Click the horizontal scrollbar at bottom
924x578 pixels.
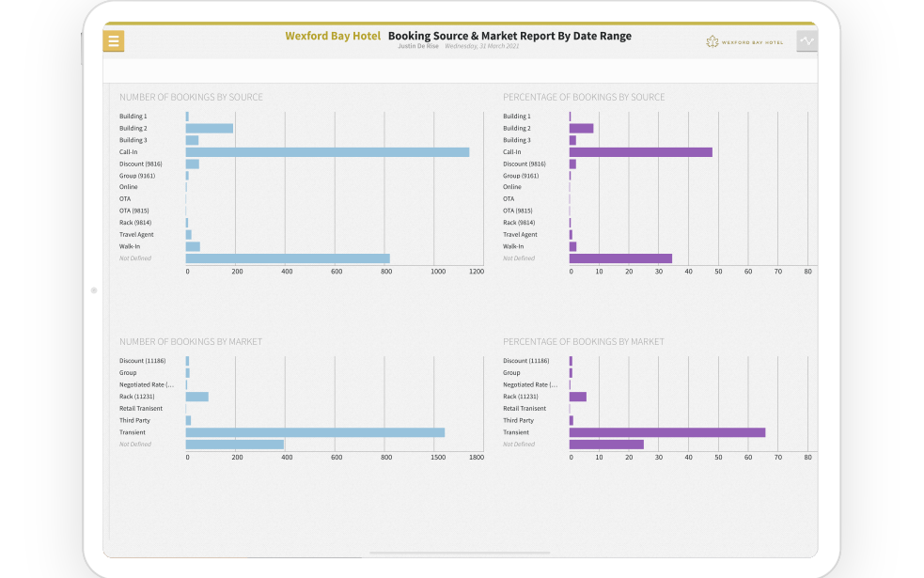[460, 553]
